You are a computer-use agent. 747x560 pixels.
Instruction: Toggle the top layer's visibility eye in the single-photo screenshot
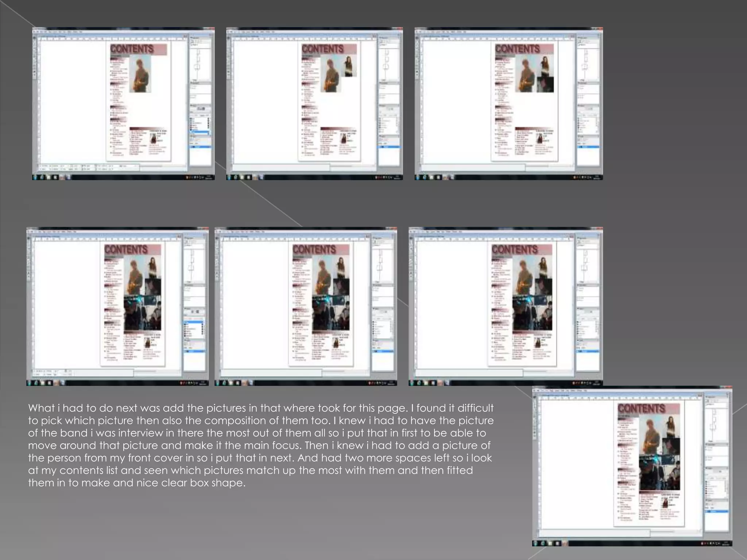[191, 119]
